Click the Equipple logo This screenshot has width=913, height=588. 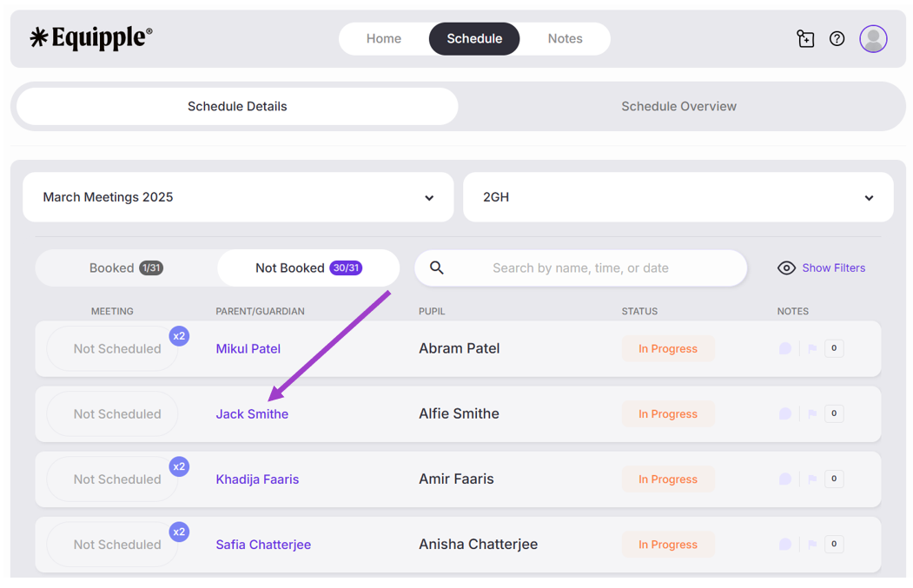click(91, 37)
